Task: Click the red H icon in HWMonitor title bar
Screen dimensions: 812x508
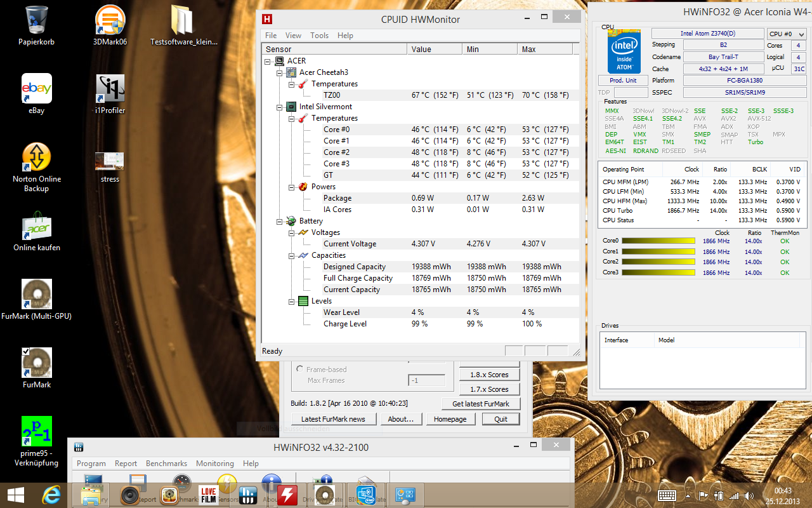Action: pyautogui.click(x=267, y=19)
